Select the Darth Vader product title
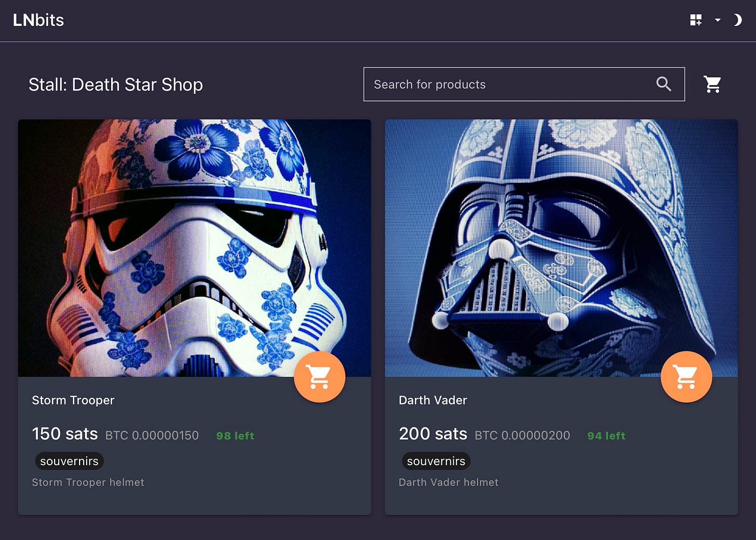Screen dimensions: 756x540 pyautogui.click(x=433, y=400)
